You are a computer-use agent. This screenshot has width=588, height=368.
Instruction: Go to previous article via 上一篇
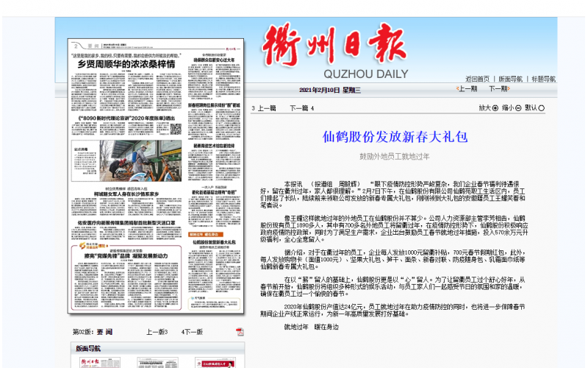(264, 108)
